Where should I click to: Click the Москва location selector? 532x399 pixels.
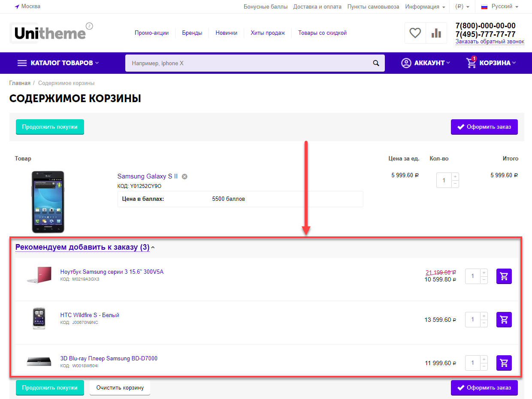tap(27, 6)
